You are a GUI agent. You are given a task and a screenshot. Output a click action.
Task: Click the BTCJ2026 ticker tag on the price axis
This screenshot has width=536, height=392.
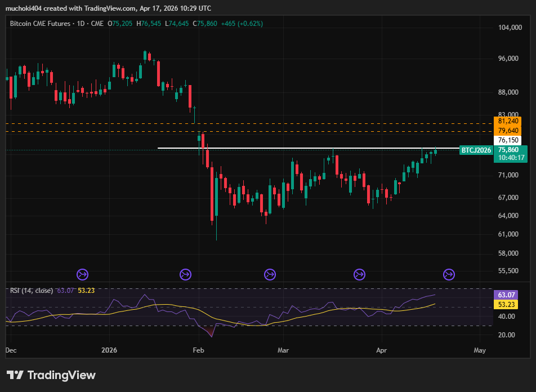(x=476, y=150)
